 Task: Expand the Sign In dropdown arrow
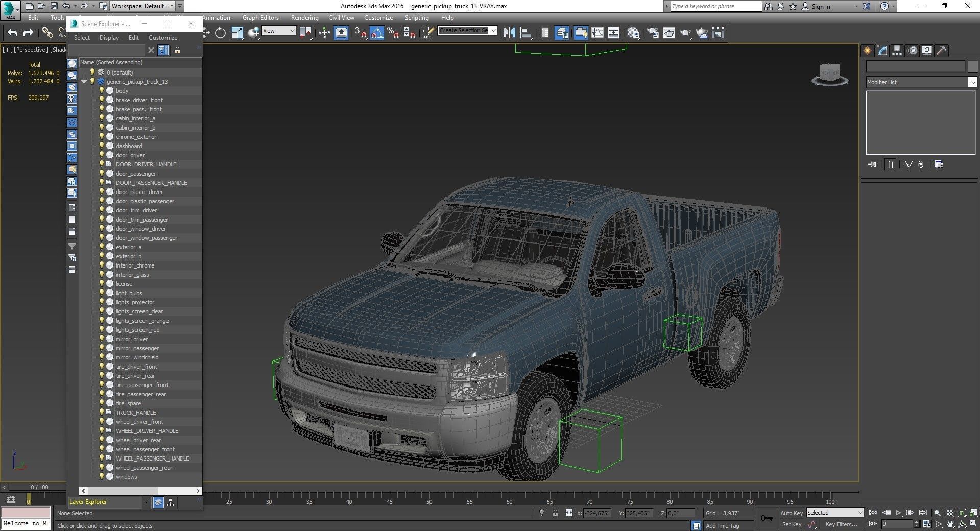pyautogui.click(x=856, y=7)
